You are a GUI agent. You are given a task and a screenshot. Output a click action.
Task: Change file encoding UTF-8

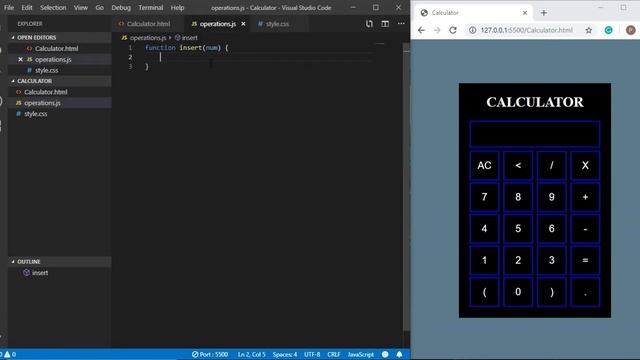(x=312, y=354)
